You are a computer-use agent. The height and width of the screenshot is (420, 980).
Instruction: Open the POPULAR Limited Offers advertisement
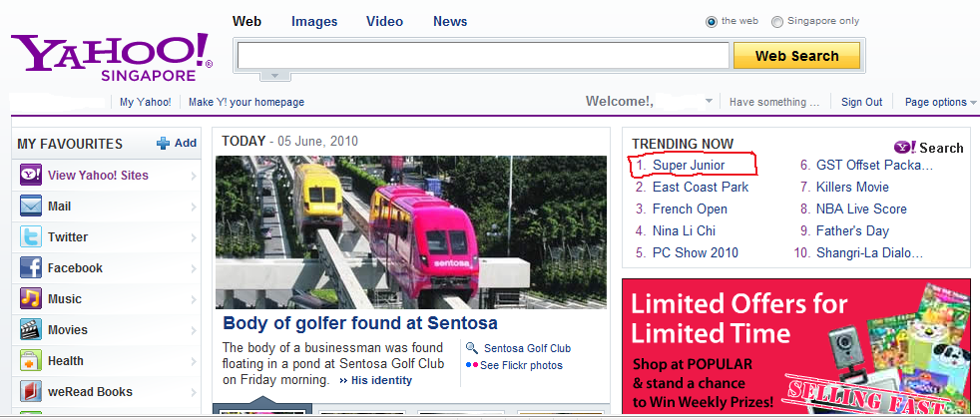pos(796,345)
